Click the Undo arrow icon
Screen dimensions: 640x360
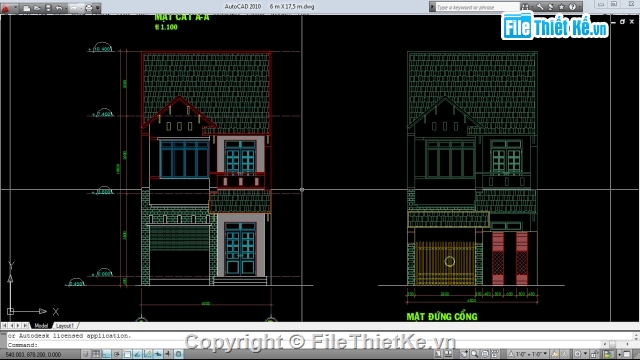pos(59,8)
